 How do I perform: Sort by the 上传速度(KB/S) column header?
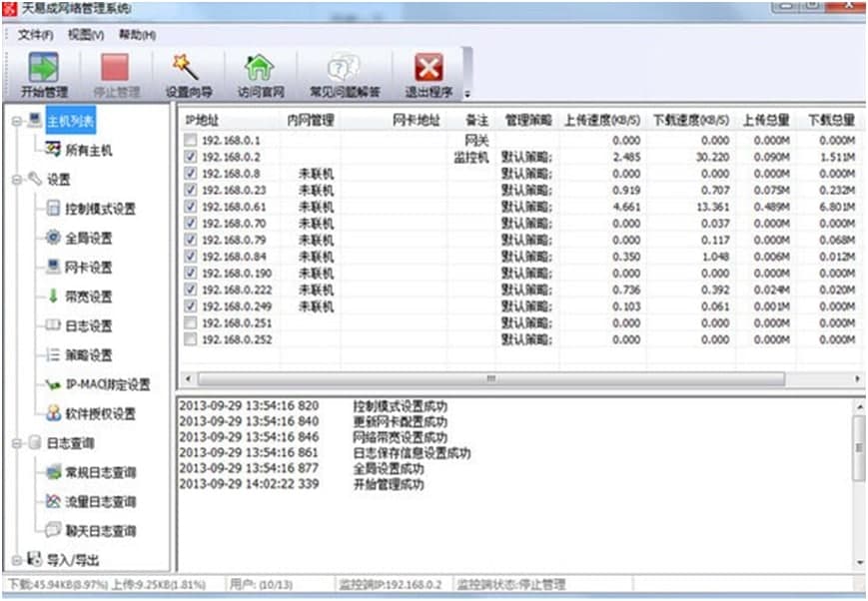point(602,120)
